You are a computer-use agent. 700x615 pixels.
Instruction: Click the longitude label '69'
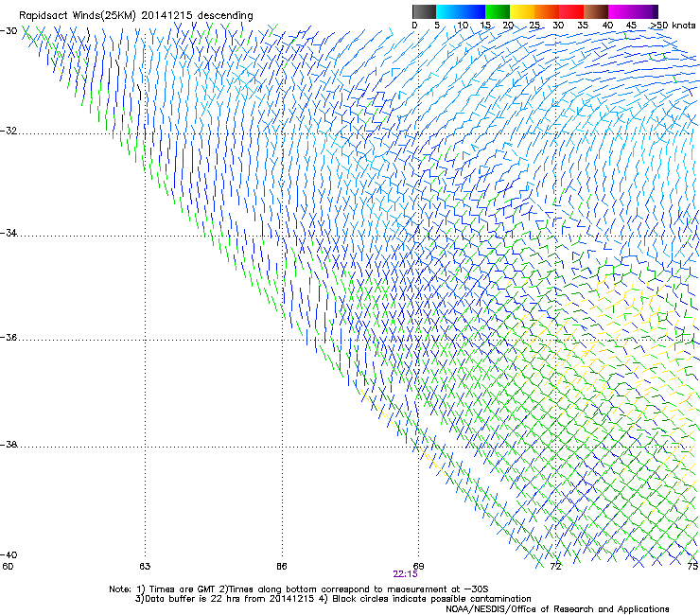click(x=418, y=567)
